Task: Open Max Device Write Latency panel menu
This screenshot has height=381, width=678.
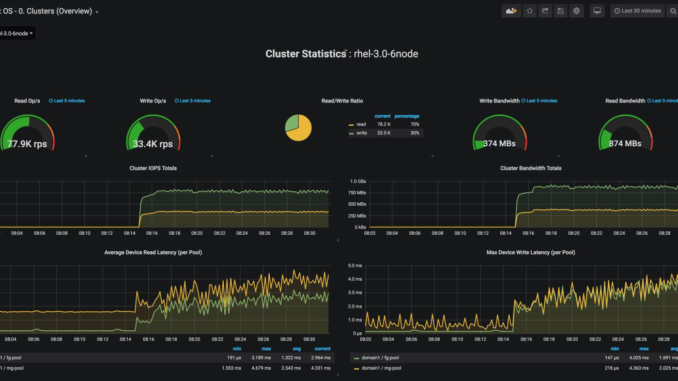Action: point(531,253)
